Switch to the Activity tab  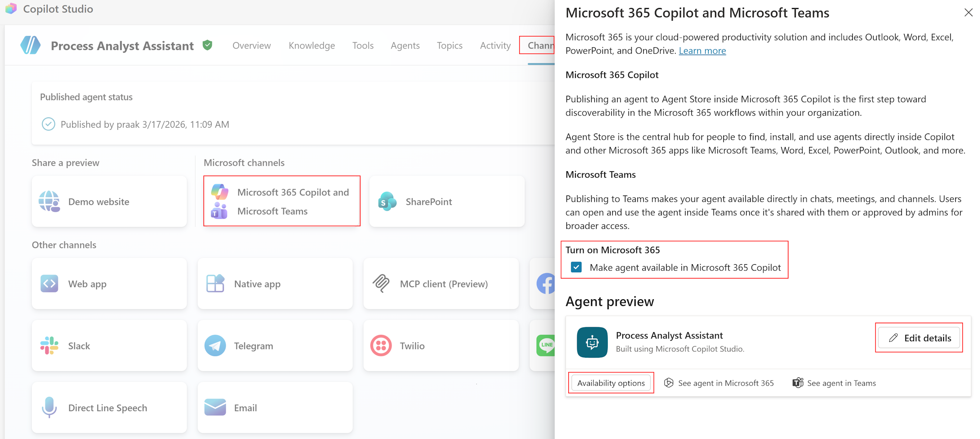pyautogui.click(x=495, y=45)
